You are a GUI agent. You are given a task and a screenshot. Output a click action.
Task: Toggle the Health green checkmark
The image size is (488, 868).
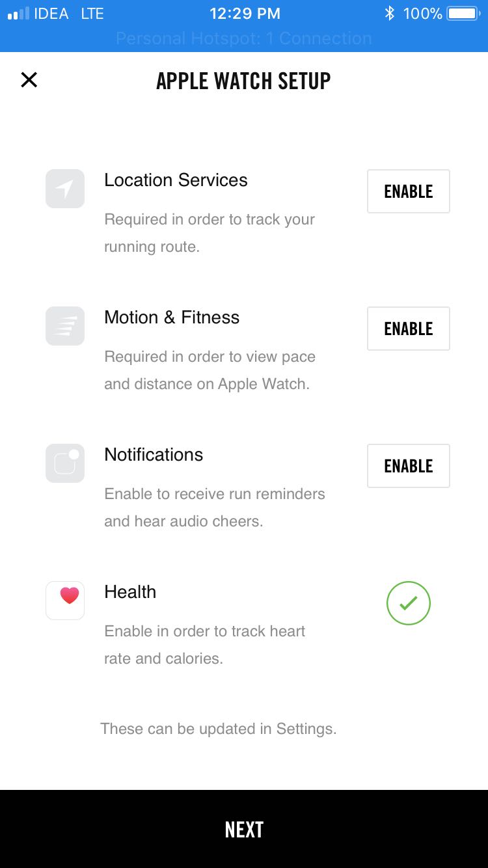[x=408, y=603]
